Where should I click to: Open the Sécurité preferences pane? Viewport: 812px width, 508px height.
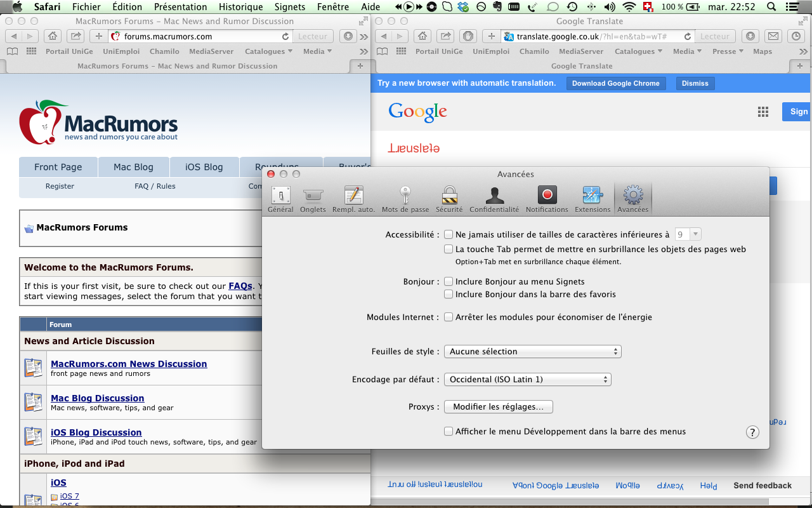click(x=449, y=199)
